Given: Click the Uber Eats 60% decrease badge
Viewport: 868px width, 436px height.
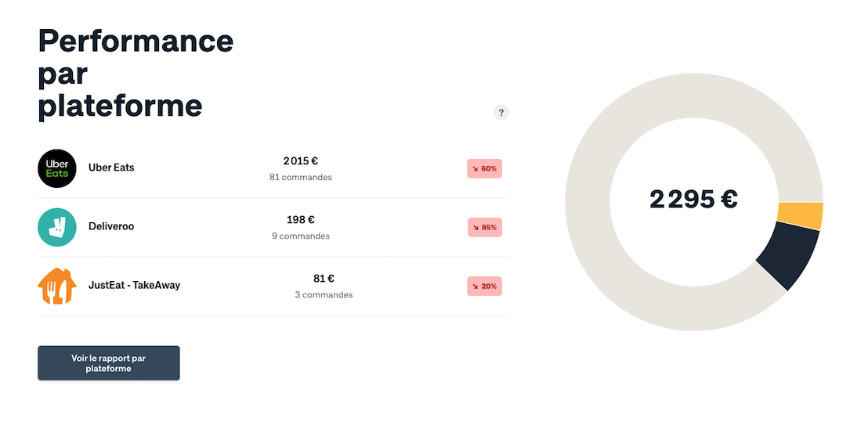Looking at the screenshot, I should click(x=484, y=168).
